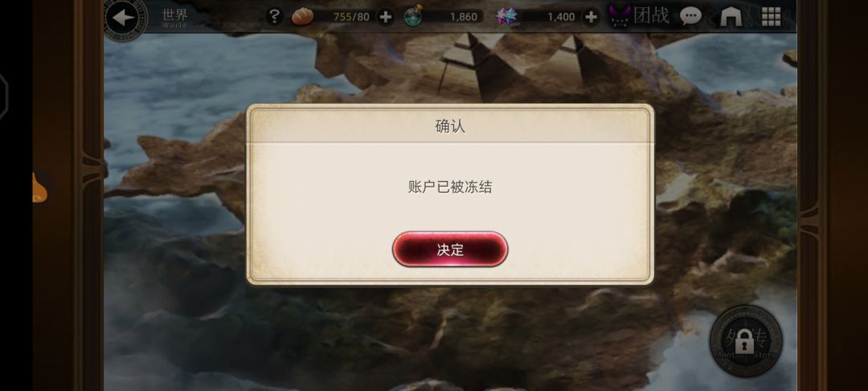
Task: Tap the 账户已被冻结 message text
Action: (x=450, y=187)
